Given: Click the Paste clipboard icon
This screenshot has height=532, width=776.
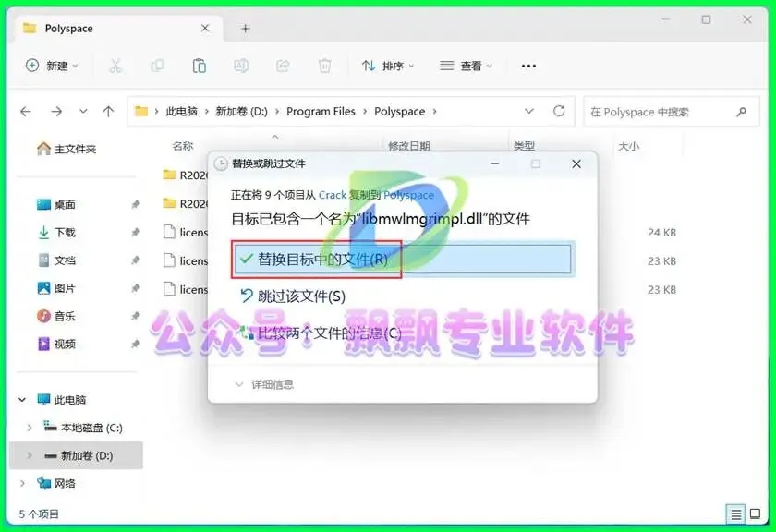Looking at the screenshot, I should point(199,66).
